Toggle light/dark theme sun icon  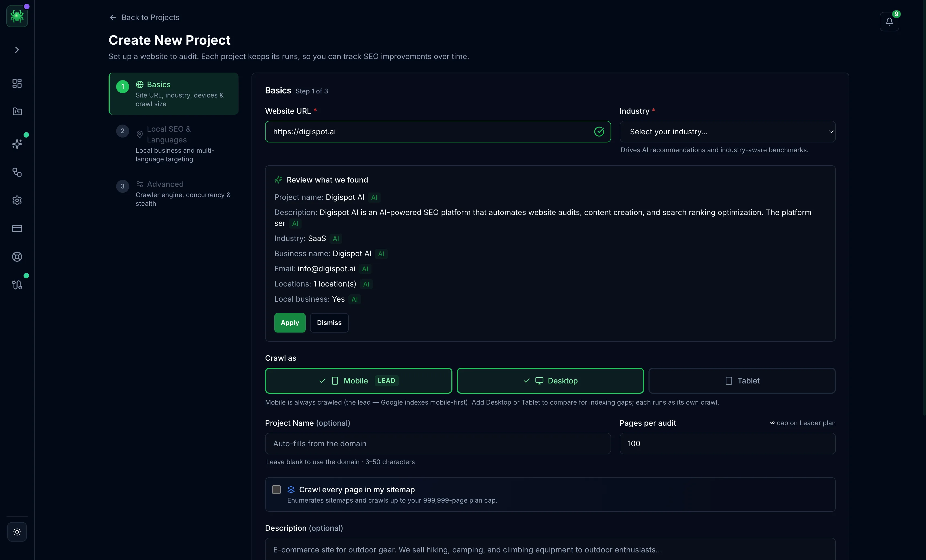pos(17,532)
